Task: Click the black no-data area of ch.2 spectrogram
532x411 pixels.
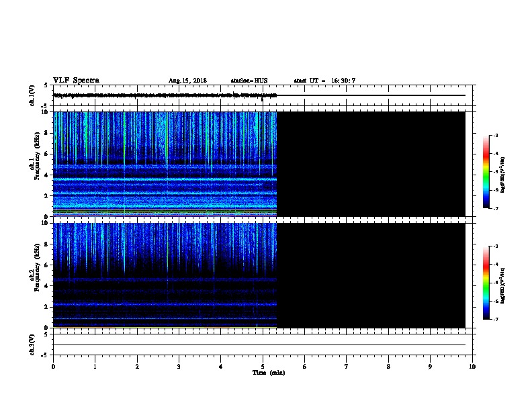Action: 371,275
